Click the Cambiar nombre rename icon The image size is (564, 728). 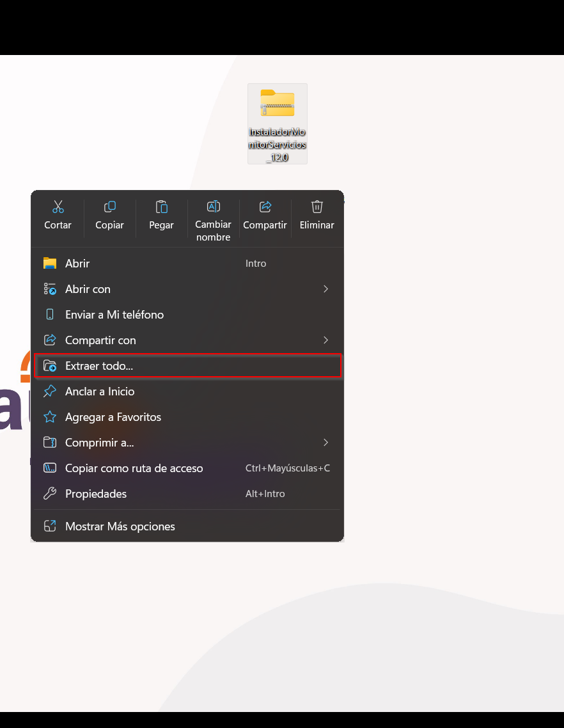click(214, 206)
